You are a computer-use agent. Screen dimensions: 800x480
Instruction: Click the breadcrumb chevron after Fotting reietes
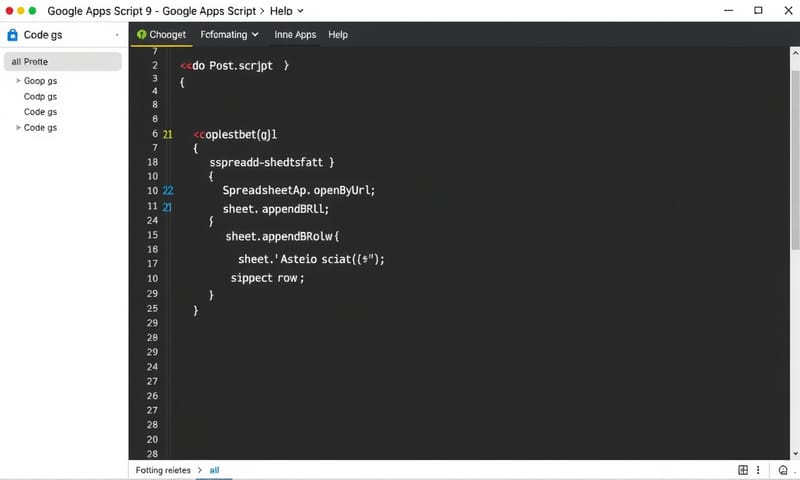click(x=199, y=470)
